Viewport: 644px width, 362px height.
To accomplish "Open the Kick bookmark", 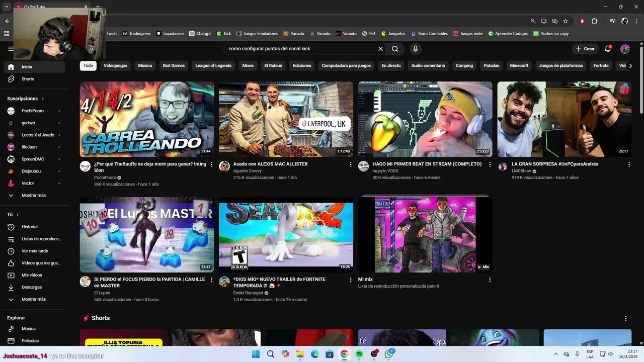I will [224, 34].
